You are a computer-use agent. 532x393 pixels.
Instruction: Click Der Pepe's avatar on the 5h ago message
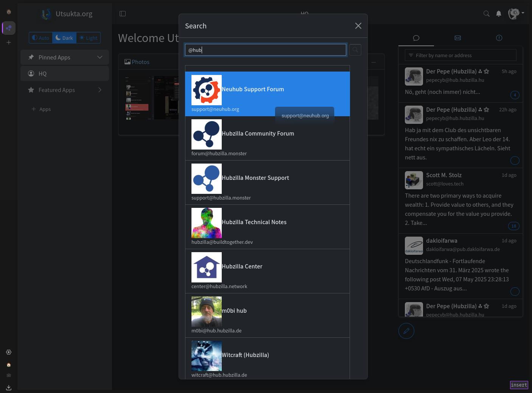coord(414,76)
